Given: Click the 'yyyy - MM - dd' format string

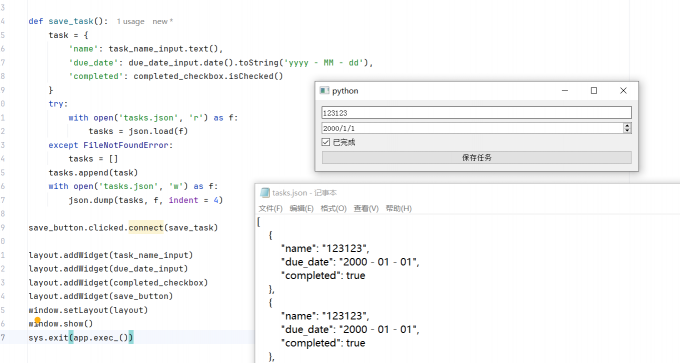Looking at the screenshot, I should pyautogui.click(x=324, y=62).
